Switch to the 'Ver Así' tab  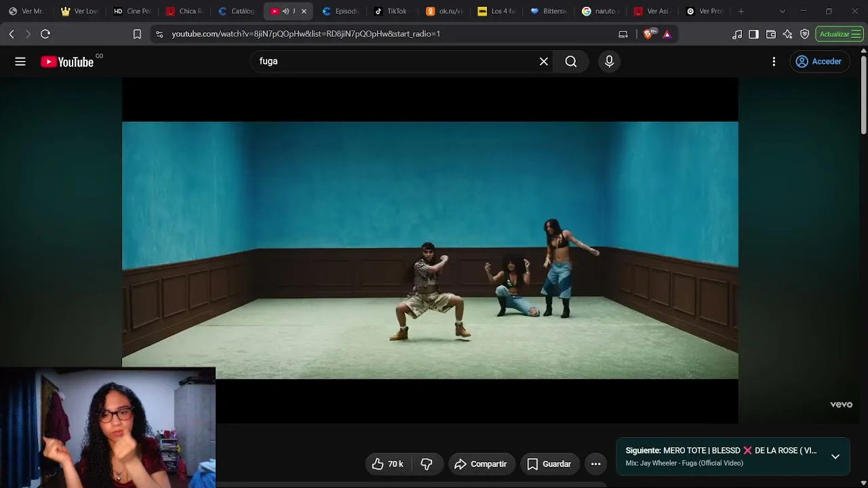[x=654, y=11]
